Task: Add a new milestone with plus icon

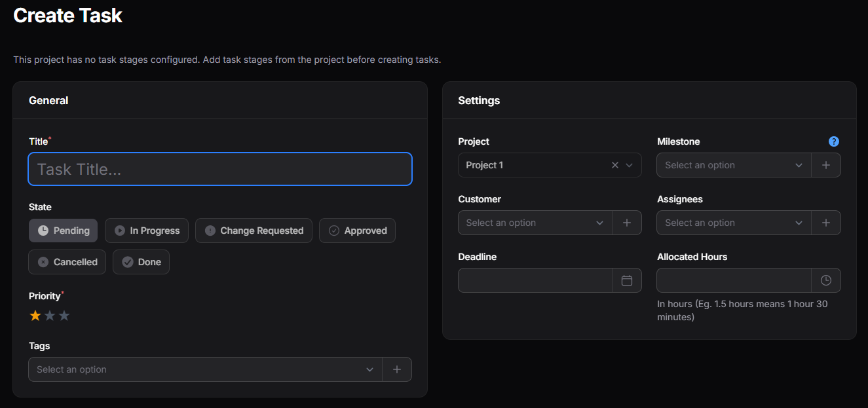Action: [x=826, y=165]
